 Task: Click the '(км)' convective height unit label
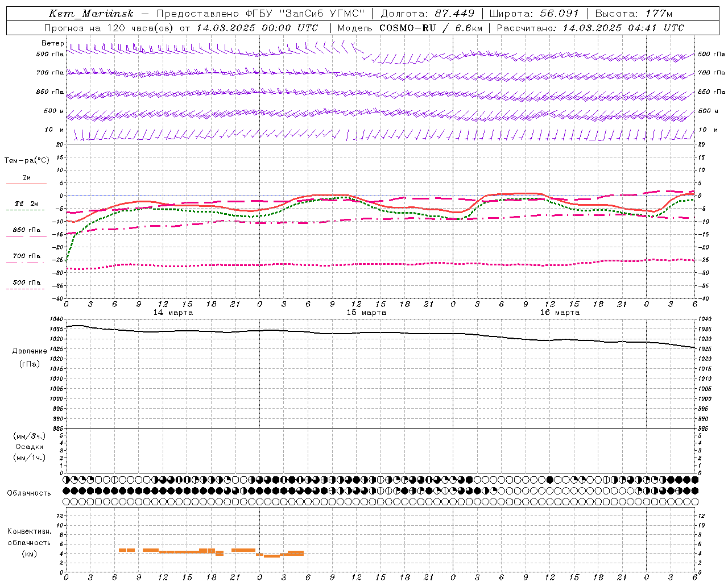[x=31, y=554]
